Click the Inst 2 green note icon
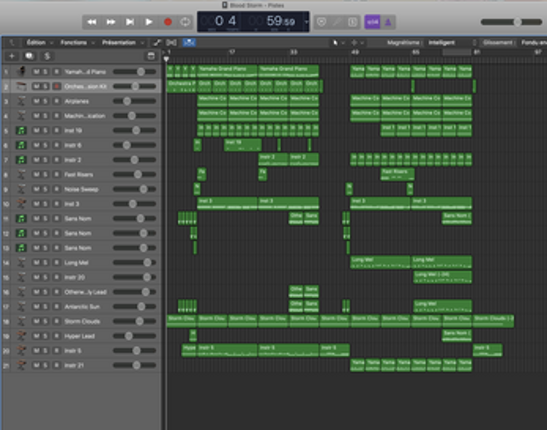This screenshot has height=430, width=547. coord(21,160)
